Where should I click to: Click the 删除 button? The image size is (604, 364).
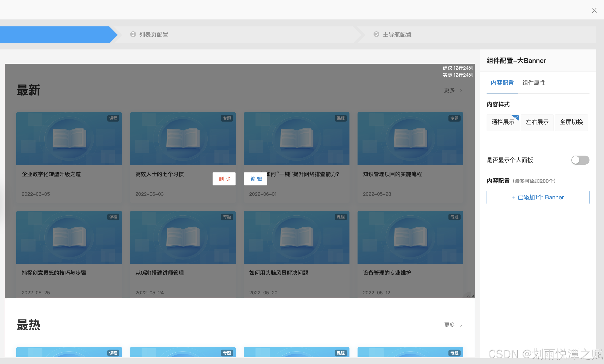(224, 179)
